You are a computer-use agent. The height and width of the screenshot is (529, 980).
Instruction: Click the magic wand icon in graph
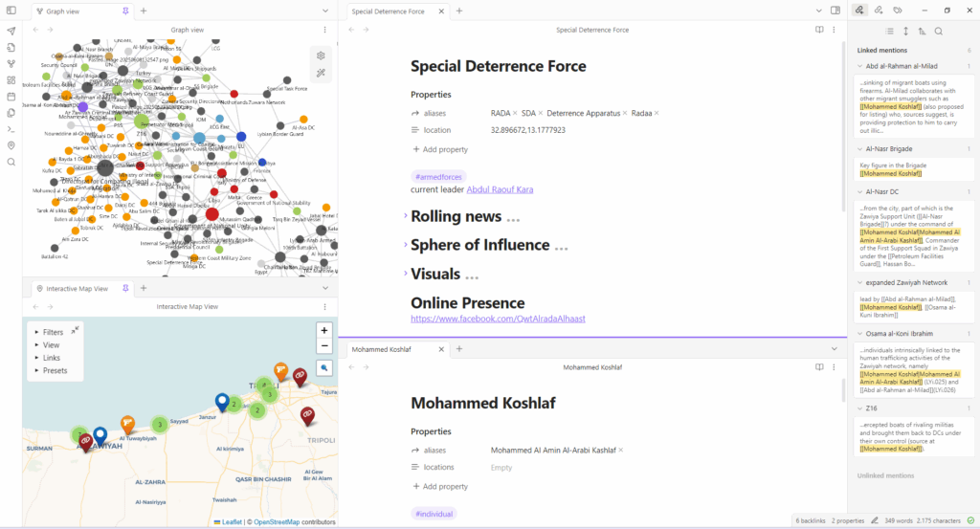pos(322,73)
